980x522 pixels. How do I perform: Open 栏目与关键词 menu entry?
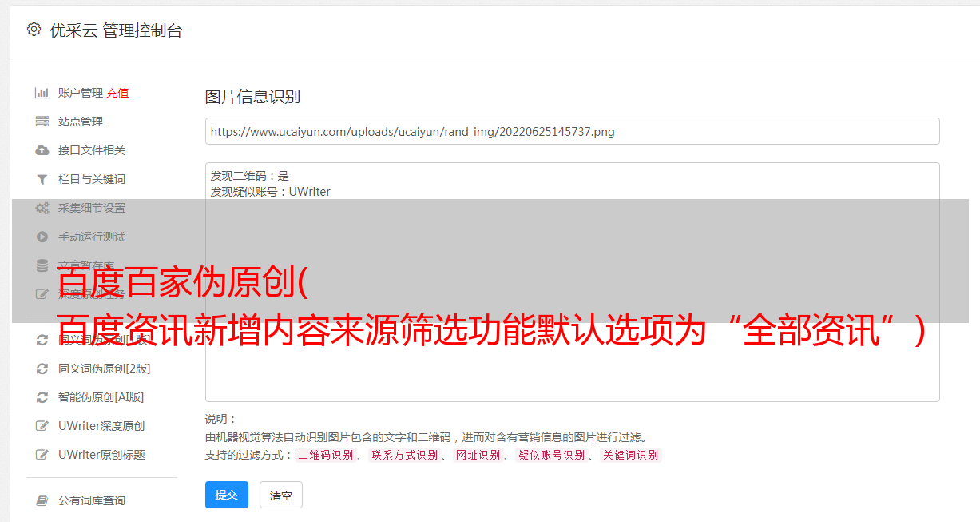[x=92, y=179]
